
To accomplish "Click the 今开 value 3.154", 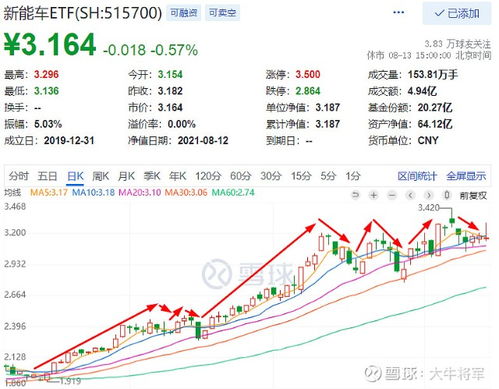I will (x=170, y=74).
